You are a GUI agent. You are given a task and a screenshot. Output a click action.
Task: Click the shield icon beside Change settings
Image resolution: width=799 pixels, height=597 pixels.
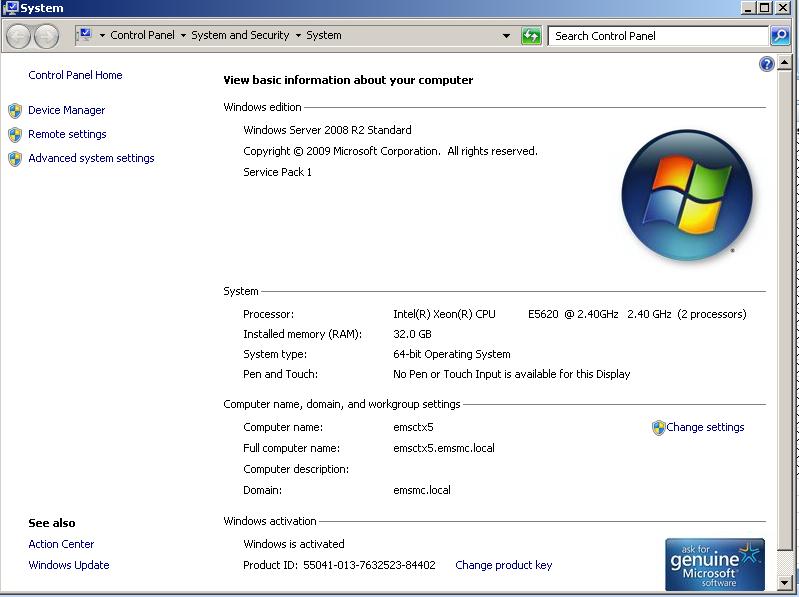[658, 428]
